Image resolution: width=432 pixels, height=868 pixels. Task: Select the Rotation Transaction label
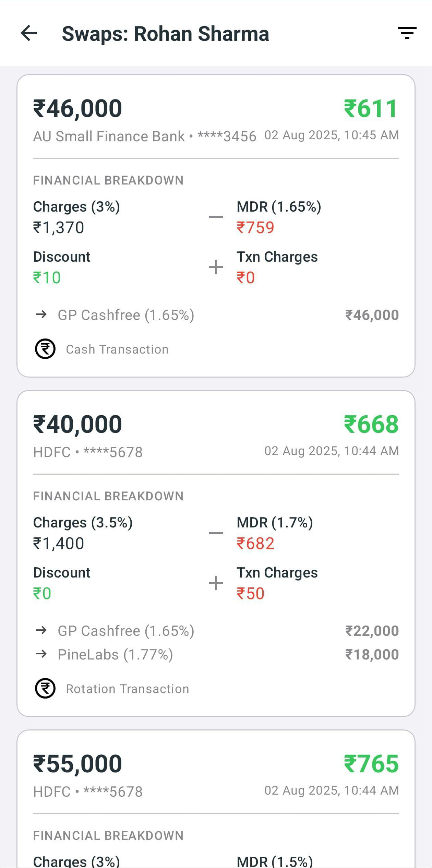click(x=127, y=688)
